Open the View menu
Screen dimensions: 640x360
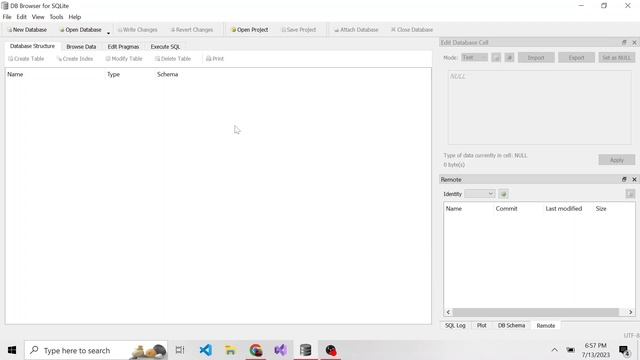38,17
